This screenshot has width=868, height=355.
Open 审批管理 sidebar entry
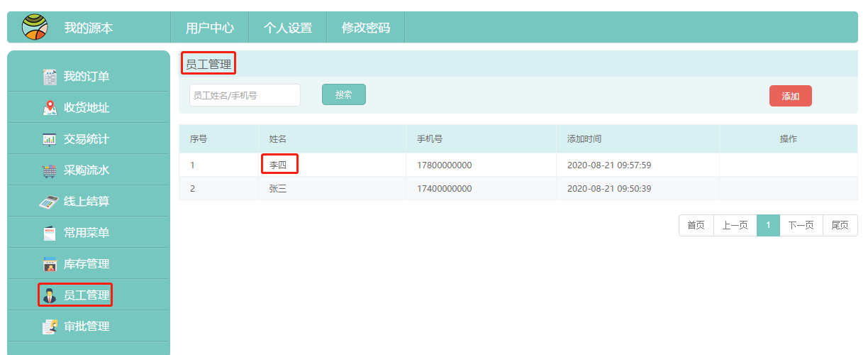88,327
